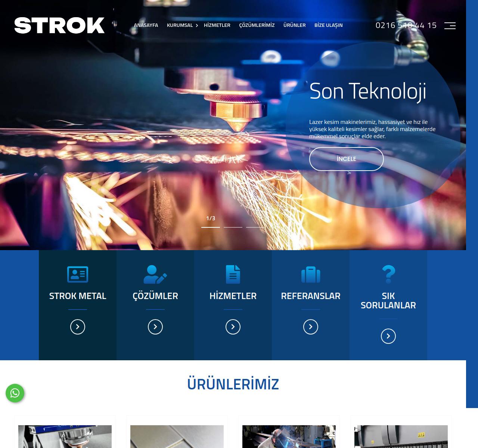The width and height of the screenshot is (478, 448).
Task: Open WhatsApp chat button
Action: pyautogui.click(x=15, y=393)
